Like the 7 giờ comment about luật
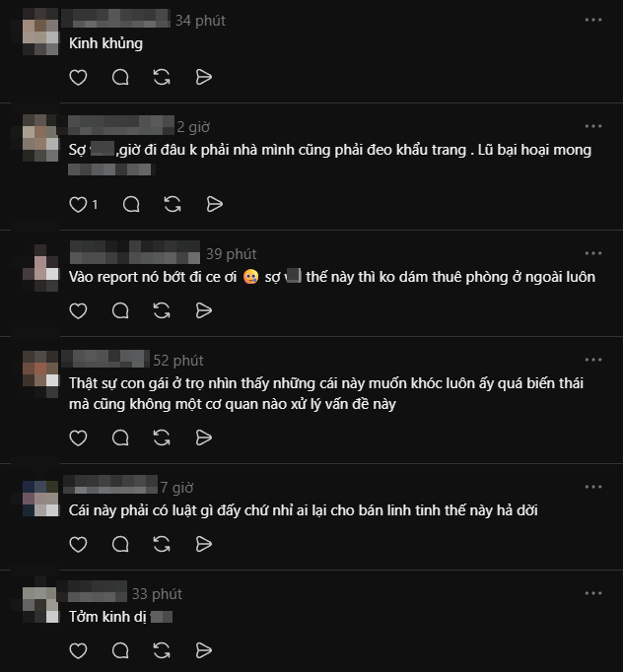The height and width of the screenshot is (672, 623). (x=78, y=544)
